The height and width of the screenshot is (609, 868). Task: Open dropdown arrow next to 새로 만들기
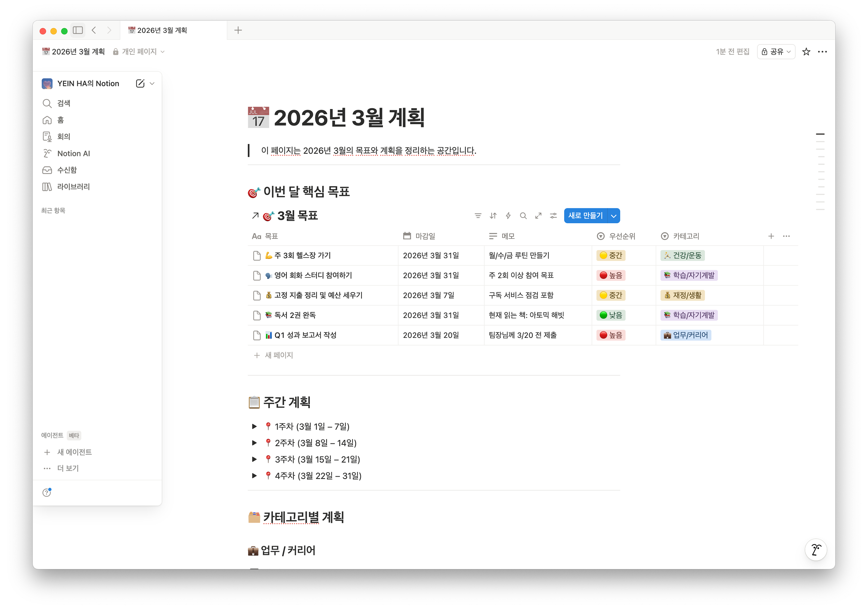pos(614,216)
